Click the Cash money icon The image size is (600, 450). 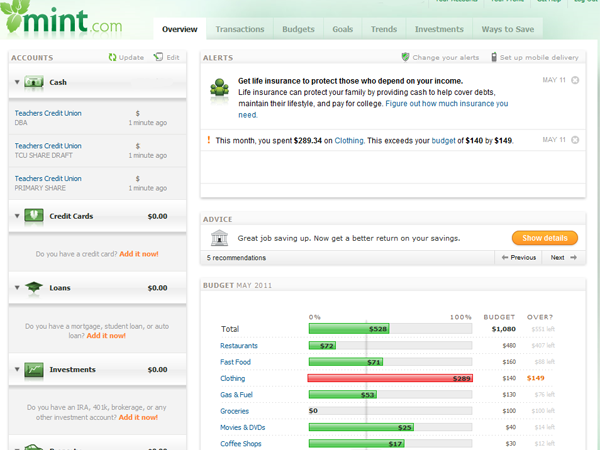click(x=34, y=82)
